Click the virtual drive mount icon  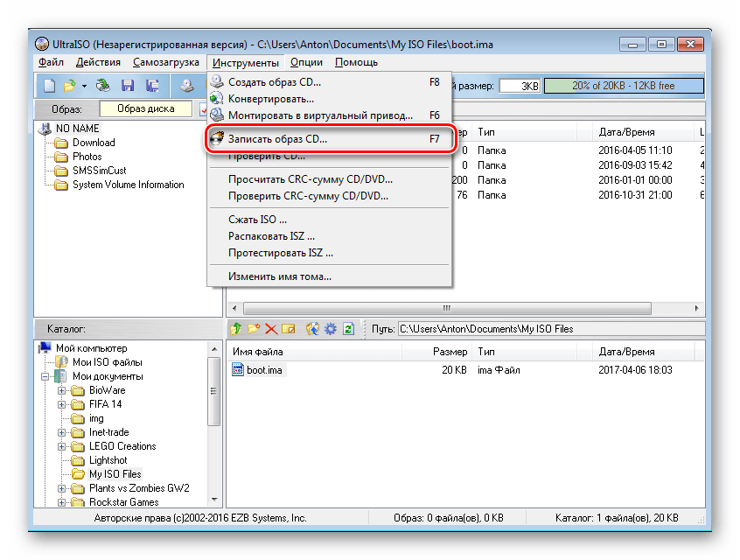click(217, 115)
